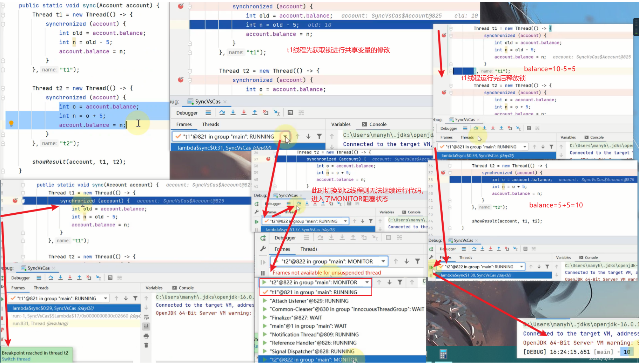This screenshot has width=639, height=364.
Task: Open Console tab above 'OpenJDK 64-Bit Server VM warning:'
Action: [183, 288]
